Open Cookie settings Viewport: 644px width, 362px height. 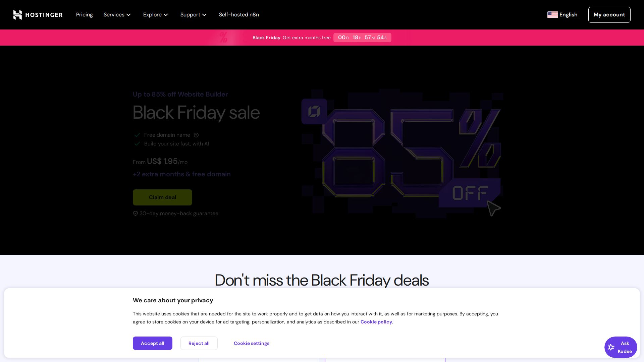pyautogui.click(x=252, y=343)
